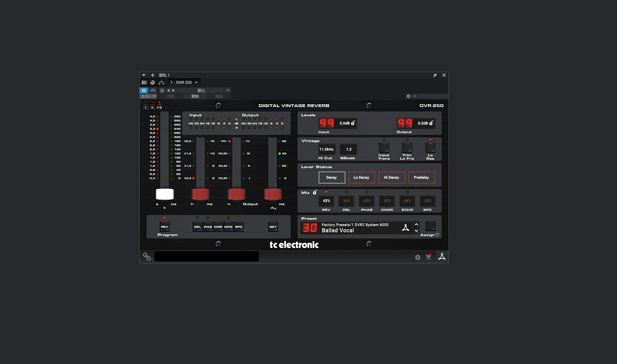Open the shopping cart icon
This screenshot has height=364, width=617.
pyautogui.click(x=428, y=257)
